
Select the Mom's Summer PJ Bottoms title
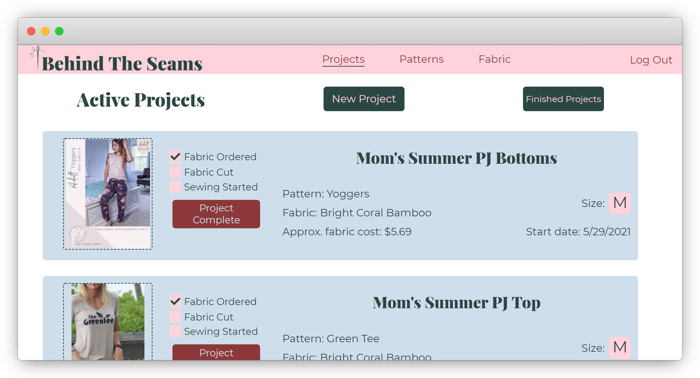click(x=456, y=158)
